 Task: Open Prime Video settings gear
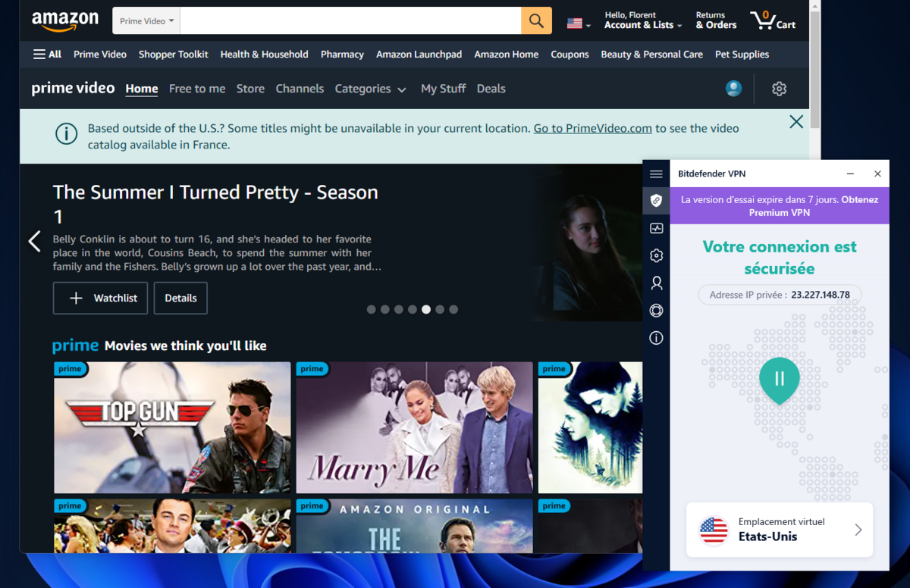tap(779, 89)
